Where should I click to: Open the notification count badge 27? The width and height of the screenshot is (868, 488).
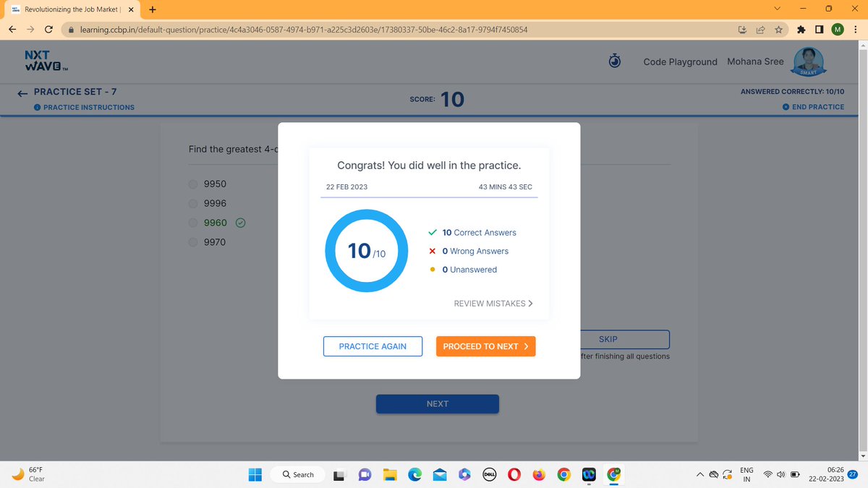853,474
